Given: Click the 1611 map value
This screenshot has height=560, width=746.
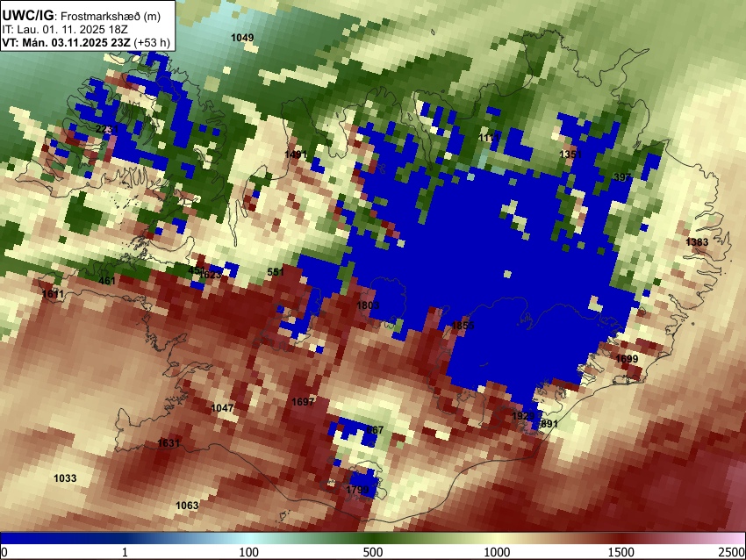Looking at the screenshot, I should (53, 294).
